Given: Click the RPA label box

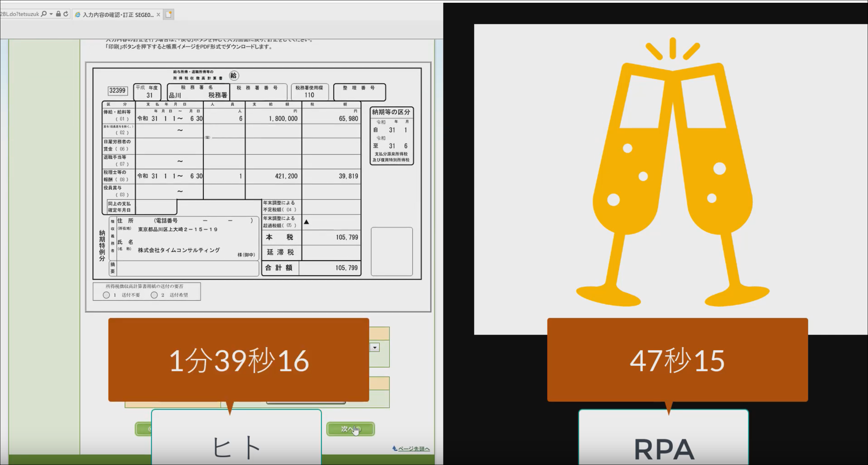Looking at the screenshot, I should tap(664, 437).
